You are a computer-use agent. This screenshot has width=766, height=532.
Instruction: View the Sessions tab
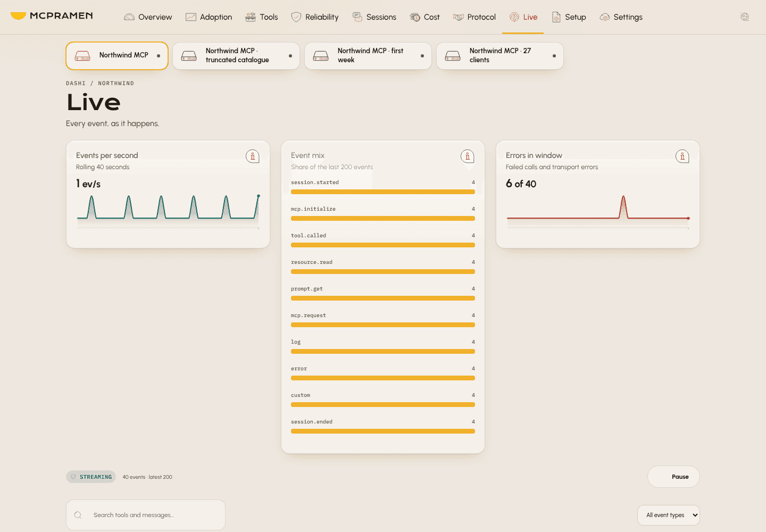(374, 17)
